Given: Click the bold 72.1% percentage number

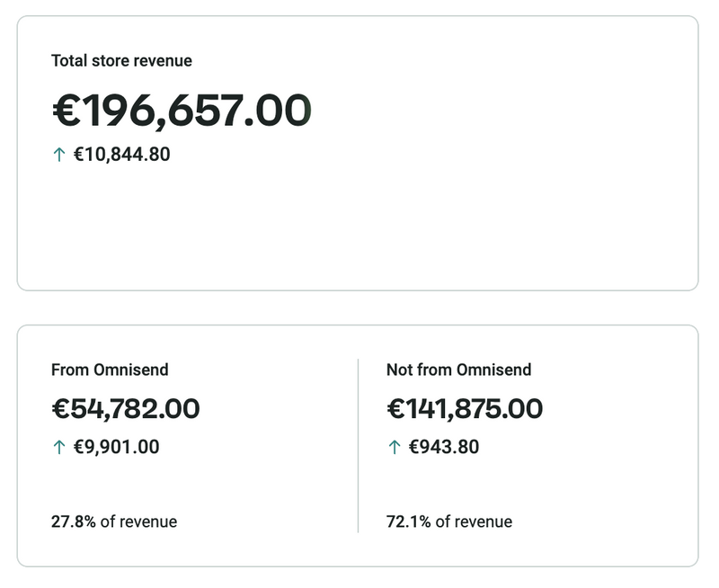Looking at the screenshot, I should click(x=406, y=521).
